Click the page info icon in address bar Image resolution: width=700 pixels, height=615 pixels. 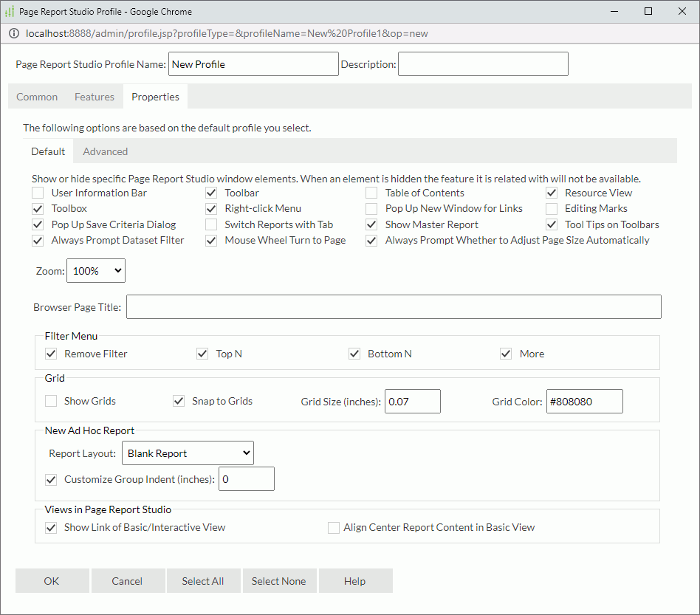point(14,33)
